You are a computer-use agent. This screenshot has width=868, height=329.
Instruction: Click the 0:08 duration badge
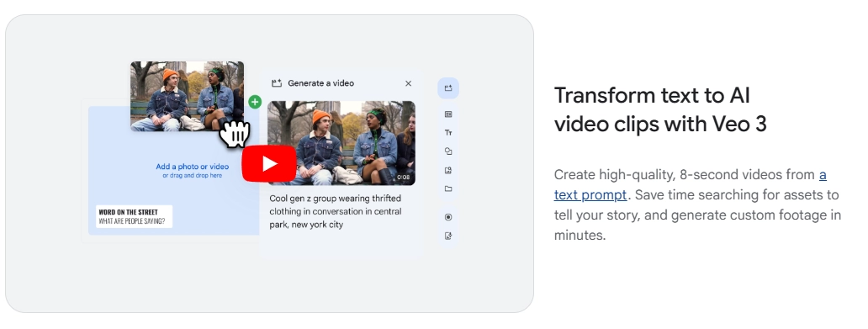[x=404, y=178]
